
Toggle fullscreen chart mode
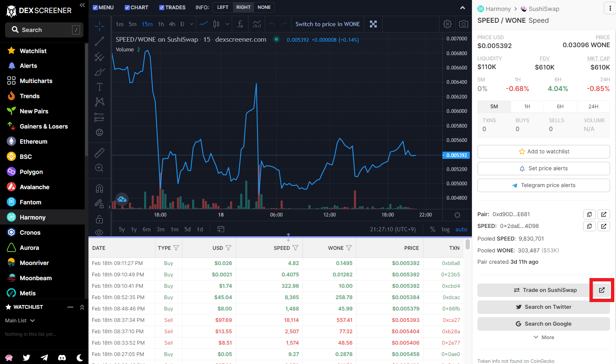click(373, 24)
